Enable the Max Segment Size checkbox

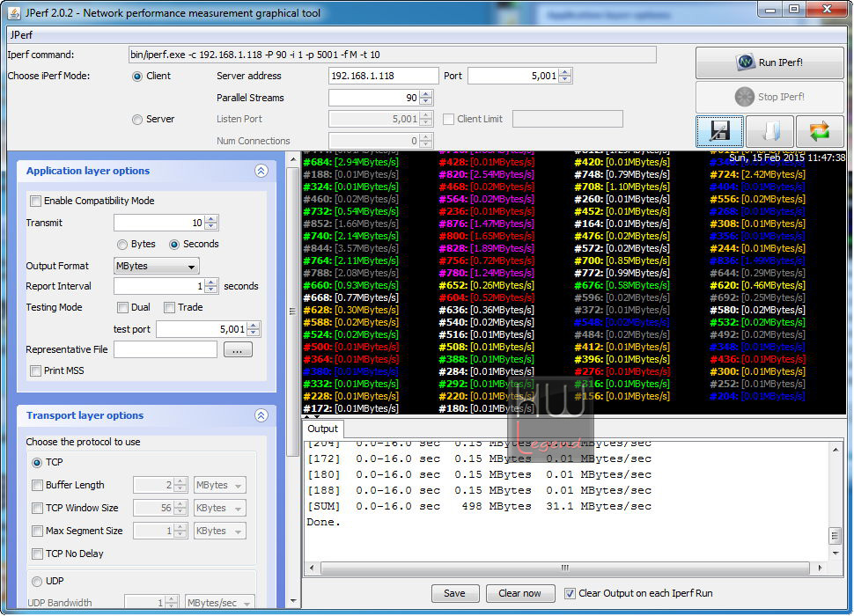[x=38, y=532]
